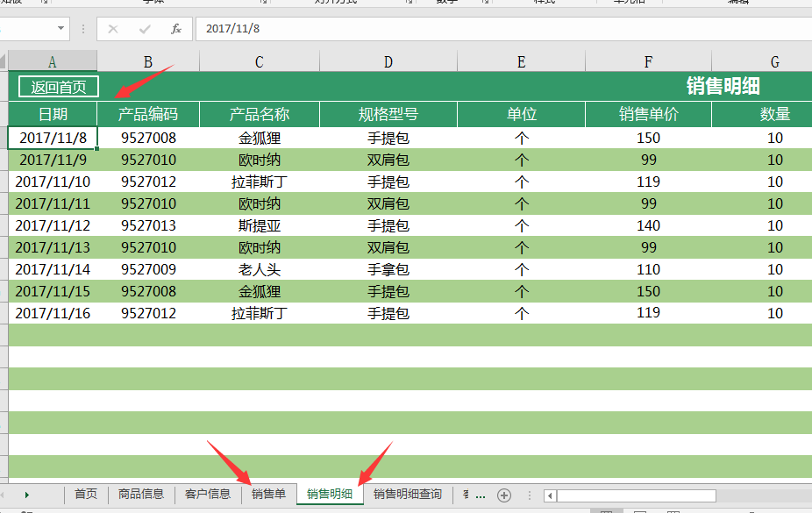Screen dimensions: 812x513
Task: Click the 单位 header cell
Action: click(522, 114)
